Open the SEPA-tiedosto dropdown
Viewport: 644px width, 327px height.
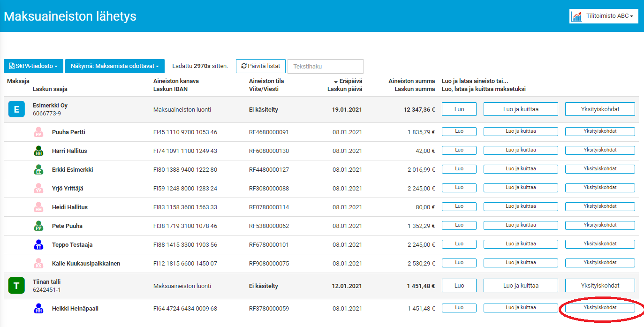click(x=33, y=66)
